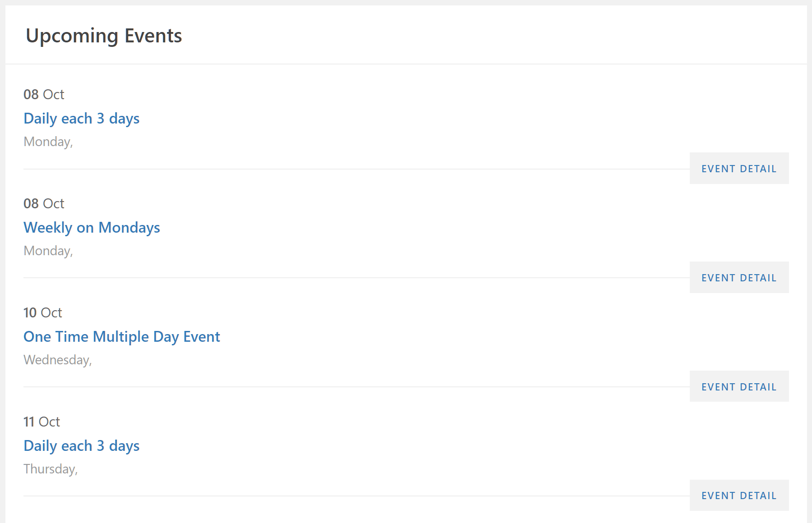Screen dimensions: 812x523
Task: Click the "10 Oct" date label
Action: pyautogui.click(x=42, y=313)
